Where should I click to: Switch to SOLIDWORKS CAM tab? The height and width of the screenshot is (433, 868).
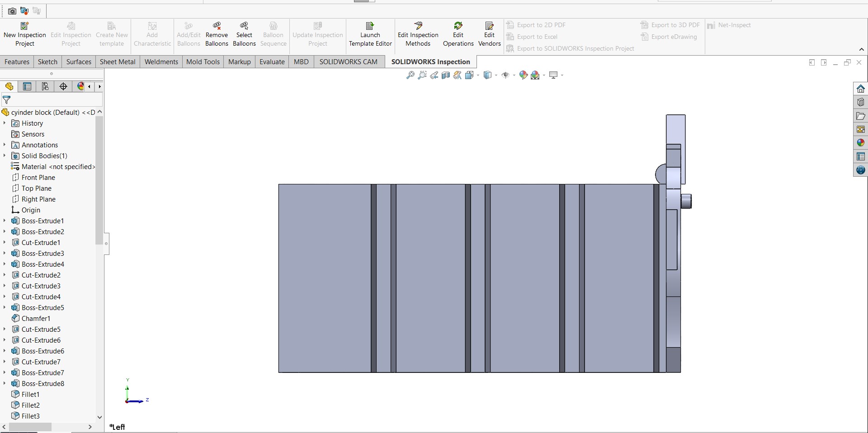point(348,62)
